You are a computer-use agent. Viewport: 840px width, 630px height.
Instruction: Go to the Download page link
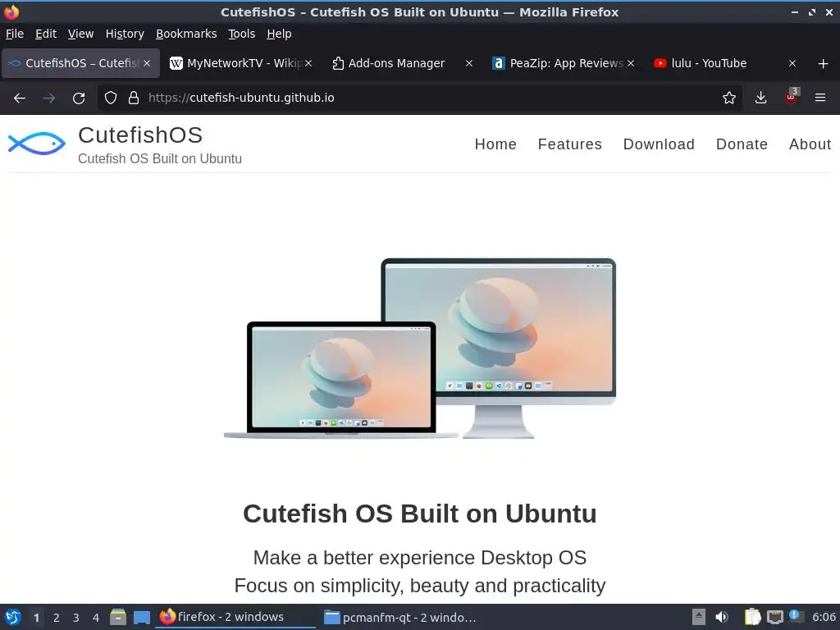pos(659,144)
